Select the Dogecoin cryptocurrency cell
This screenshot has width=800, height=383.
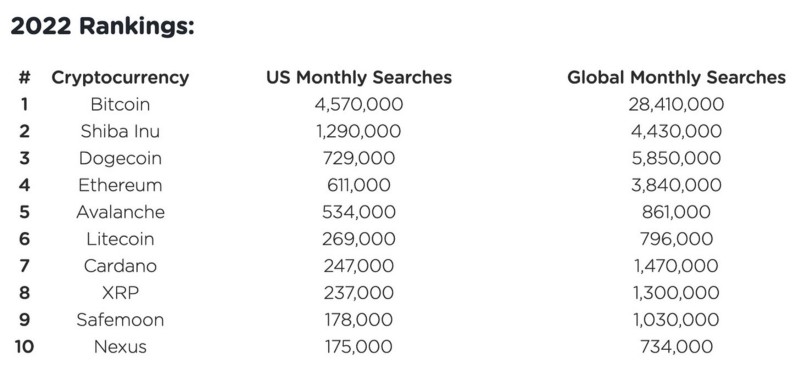120,159
